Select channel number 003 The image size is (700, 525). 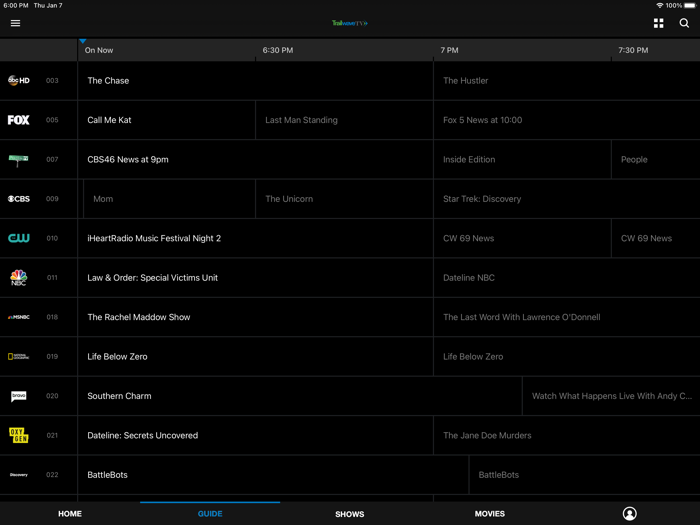coord(52,80)
